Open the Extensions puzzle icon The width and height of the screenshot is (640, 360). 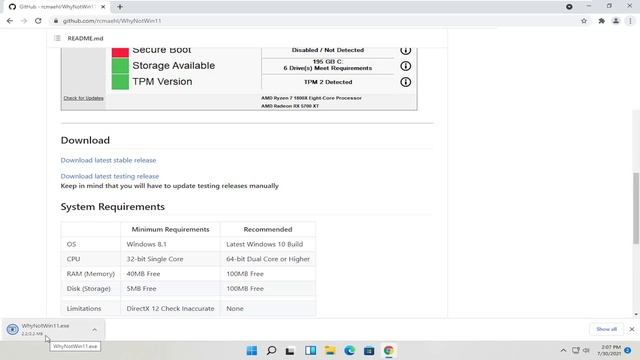602,21
